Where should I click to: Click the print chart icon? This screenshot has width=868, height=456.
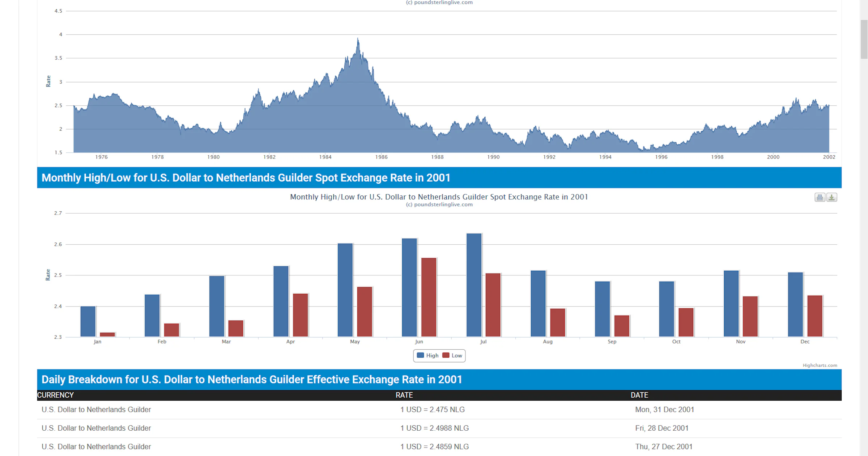(820, 197)
